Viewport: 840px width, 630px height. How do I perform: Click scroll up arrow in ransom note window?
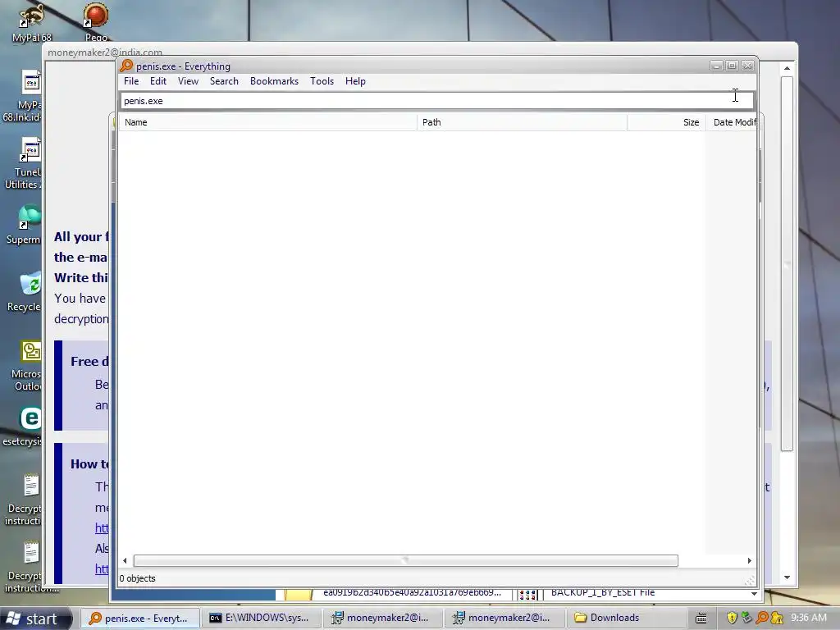tap(787, 68)
